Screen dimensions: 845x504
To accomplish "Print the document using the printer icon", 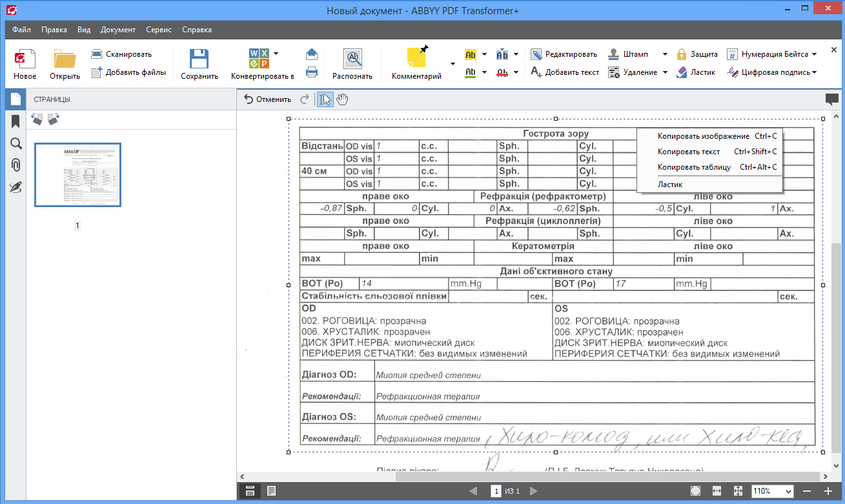I will (x=312, y=72).
